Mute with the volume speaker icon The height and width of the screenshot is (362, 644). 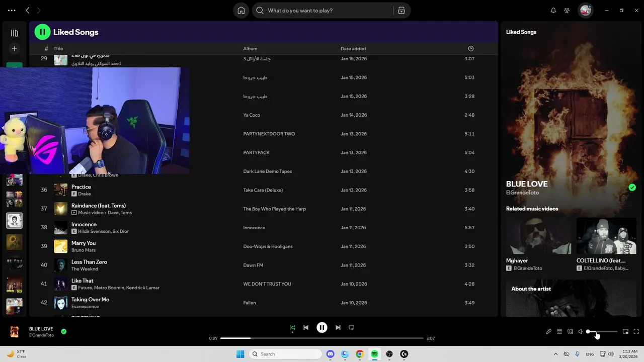tap(581, 331)
